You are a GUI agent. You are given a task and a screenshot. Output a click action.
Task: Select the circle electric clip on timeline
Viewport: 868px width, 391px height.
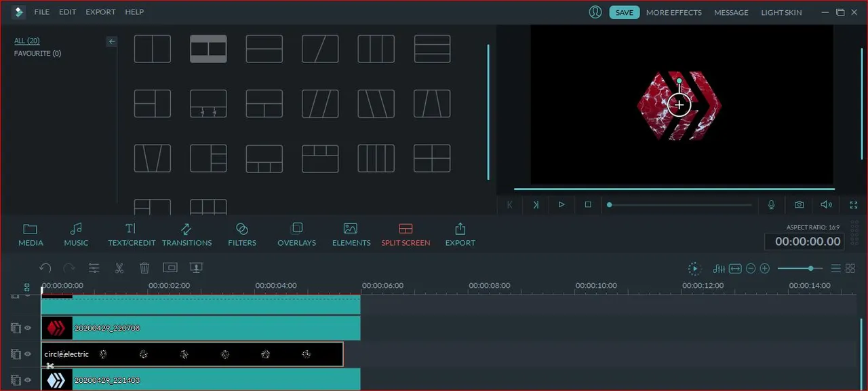pos(193,354)
